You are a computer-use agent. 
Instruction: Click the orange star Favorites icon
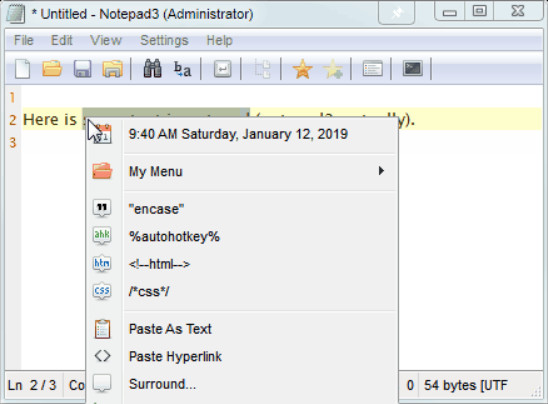[x=302, y=69]
